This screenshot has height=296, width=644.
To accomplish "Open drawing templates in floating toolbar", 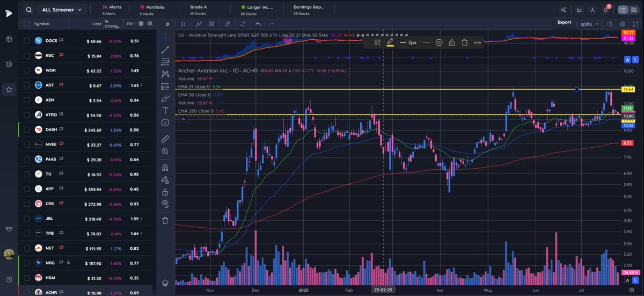I will [x=377, y=42].
